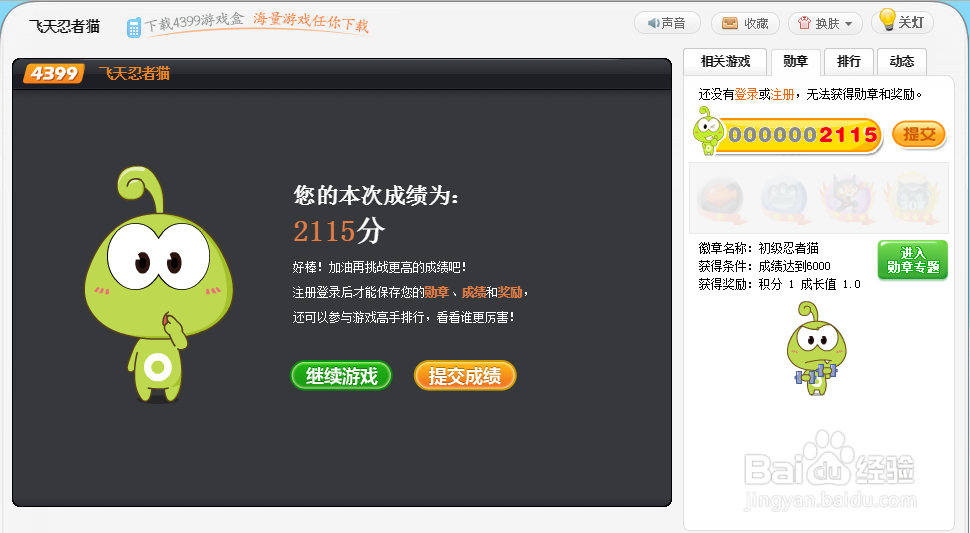
Task: Continue playing with 继续游戏 button
Action: (x=341, y=375)
